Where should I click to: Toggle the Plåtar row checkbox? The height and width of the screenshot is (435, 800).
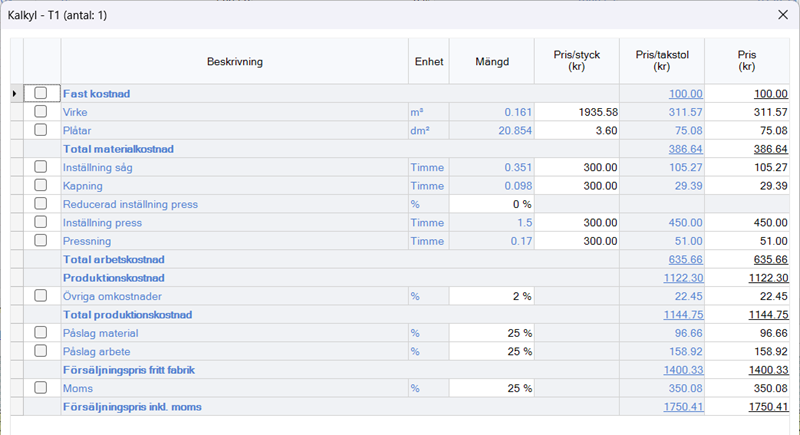[x=41, y=130]
